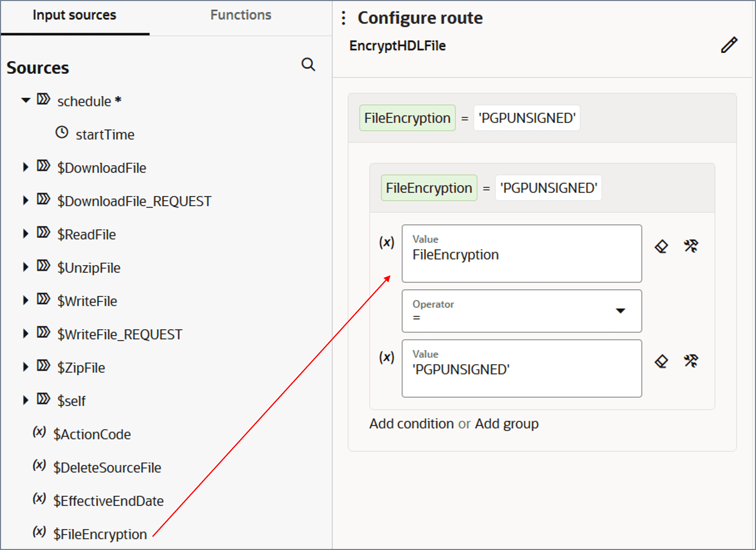Click eraser icon beside FileEncryption value
The image size is (756, 550).
(661, 247)
